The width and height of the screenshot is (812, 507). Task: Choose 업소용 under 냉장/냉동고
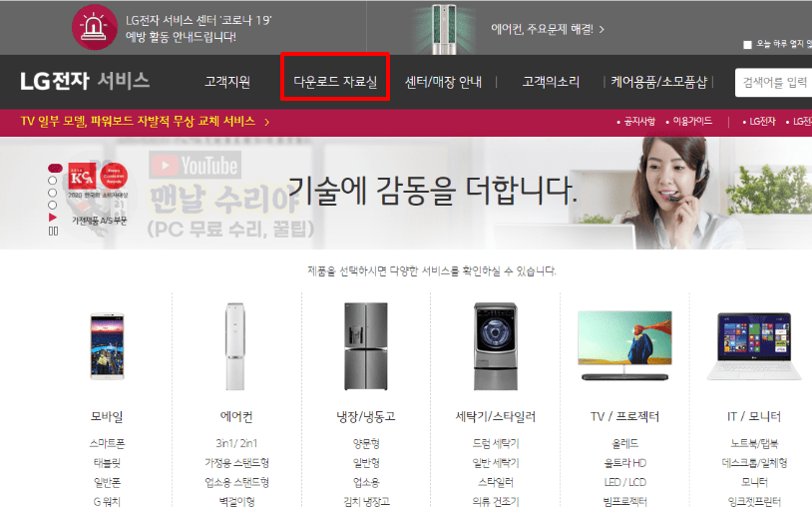click(366, 482)
